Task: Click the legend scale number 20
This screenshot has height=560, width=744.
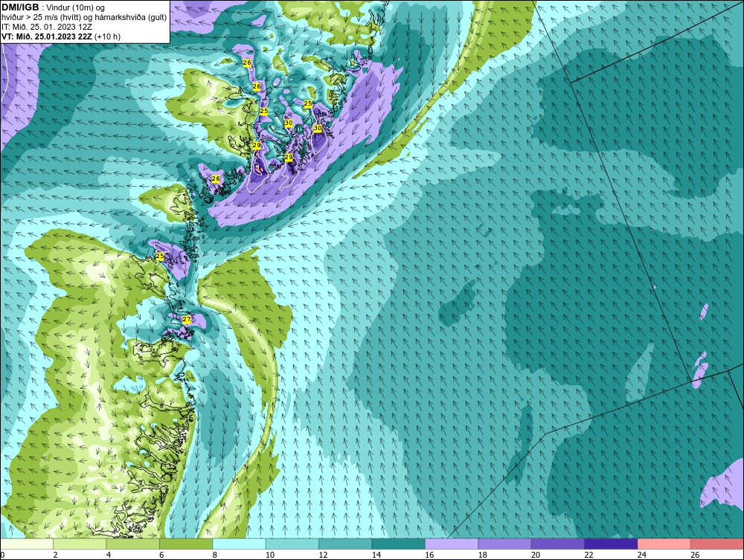Action: (x=536, y=555)
